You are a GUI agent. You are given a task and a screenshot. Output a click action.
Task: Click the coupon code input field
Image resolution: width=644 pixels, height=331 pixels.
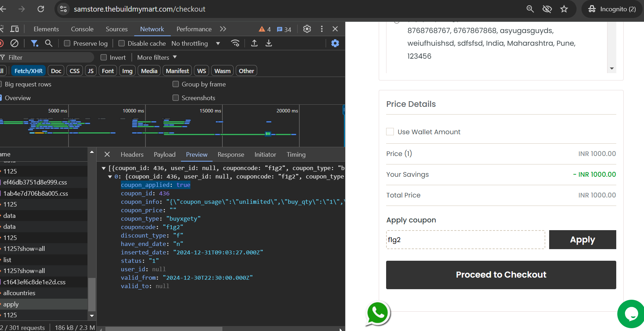point(466,240)
